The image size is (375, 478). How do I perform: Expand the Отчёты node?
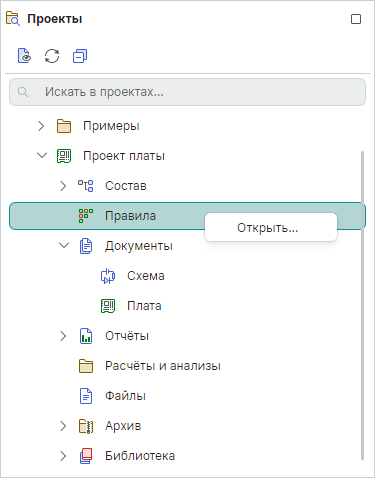pos(63,336)
